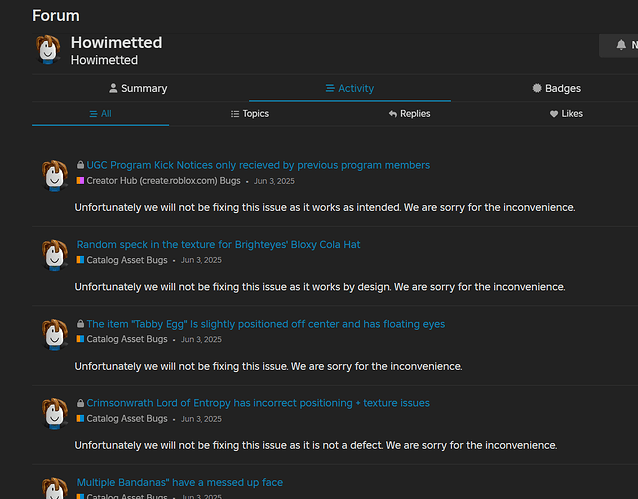Click lock icon on Tabby Egg topic
The height and width of the screenshot is (499, 638).
tap(81, 323)
